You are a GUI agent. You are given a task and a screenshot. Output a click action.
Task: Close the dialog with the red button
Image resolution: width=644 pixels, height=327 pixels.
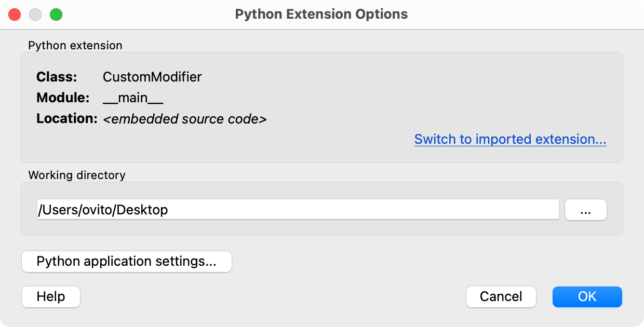tap(15, 15)
